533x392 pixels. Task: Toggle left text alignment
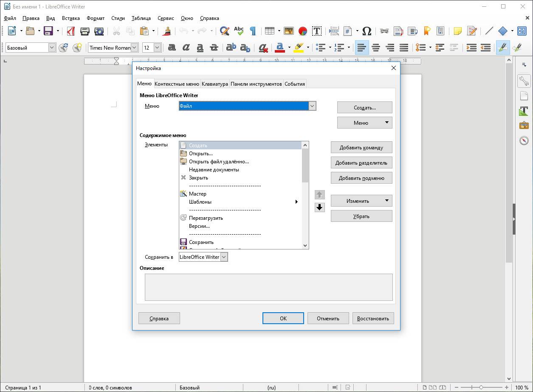pos(361,48)
